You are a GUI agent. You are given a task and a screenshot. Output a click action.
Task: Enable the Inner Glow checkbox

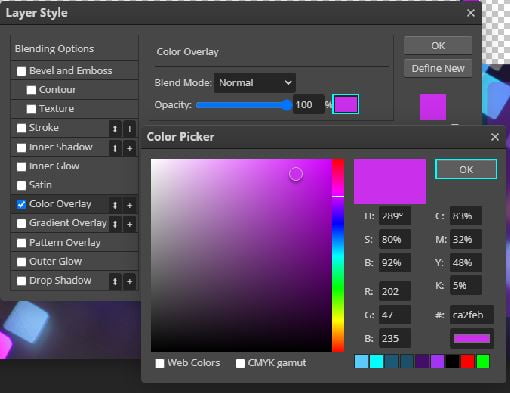(21, 167)
